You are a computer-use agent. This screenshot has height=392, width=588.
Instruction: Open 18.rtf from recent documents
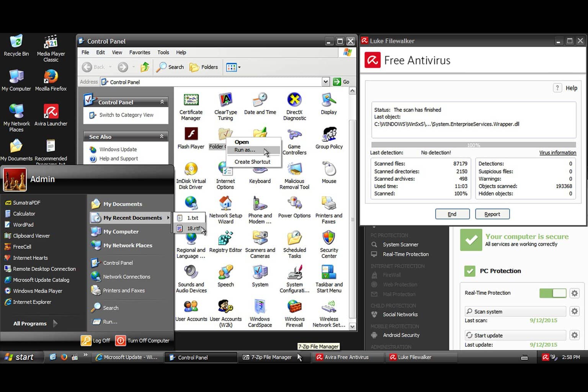(x=190, y=229)
